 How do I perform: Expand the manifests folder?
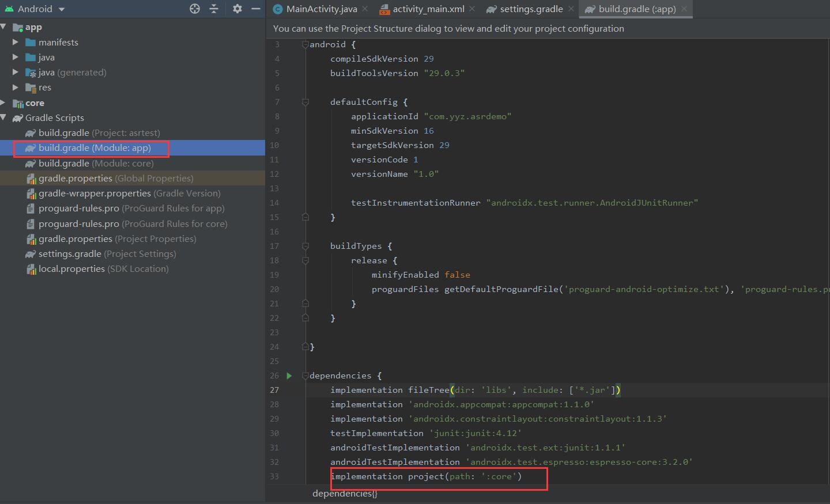click(x=16, y=42)
